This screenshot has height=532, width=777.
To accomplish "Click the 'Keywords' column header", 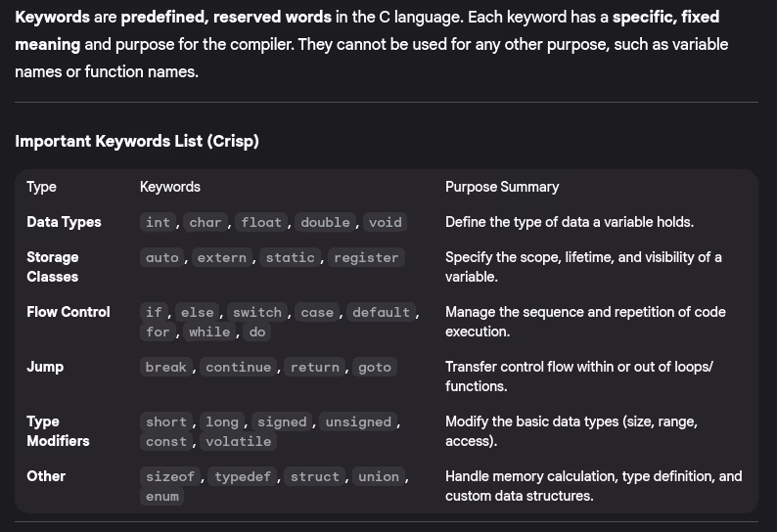I will tap(170, 187).
